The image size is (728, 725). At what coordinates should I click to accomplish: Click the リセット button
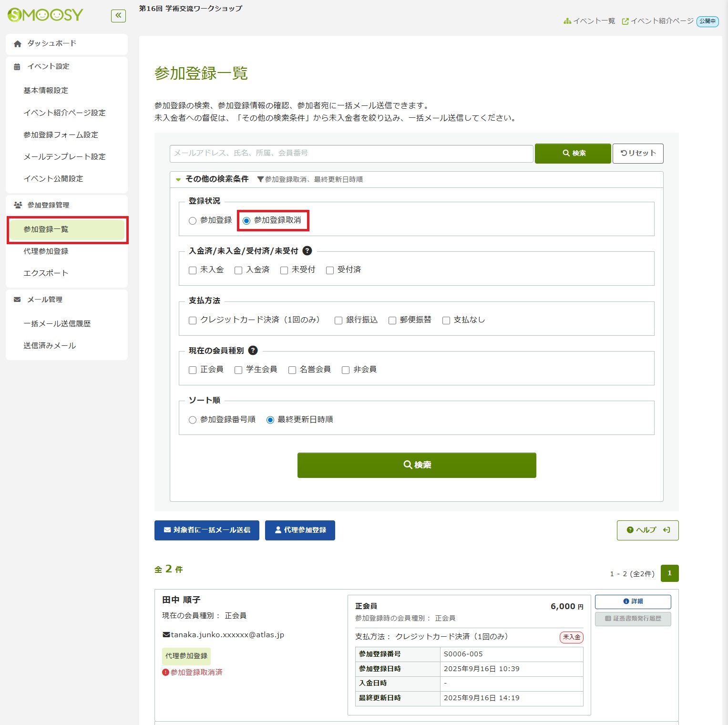pyautogui.click(x=637, y=153)
